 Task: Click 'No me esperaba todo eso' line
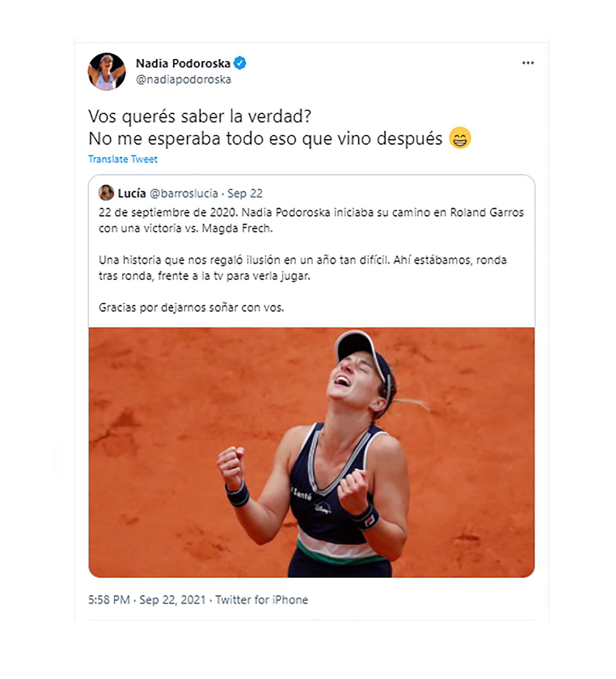click(x=265, y=138)
